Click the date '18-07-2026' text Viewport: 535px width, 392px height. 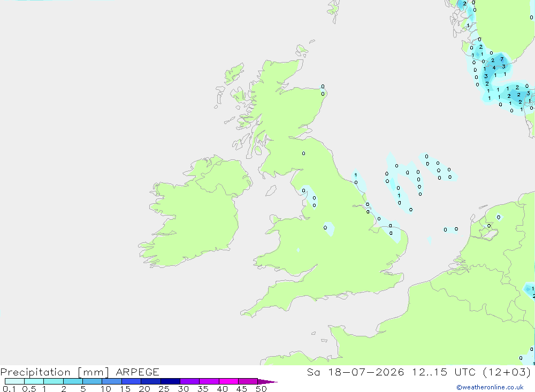pyautogui.click(x=366, y=372)
